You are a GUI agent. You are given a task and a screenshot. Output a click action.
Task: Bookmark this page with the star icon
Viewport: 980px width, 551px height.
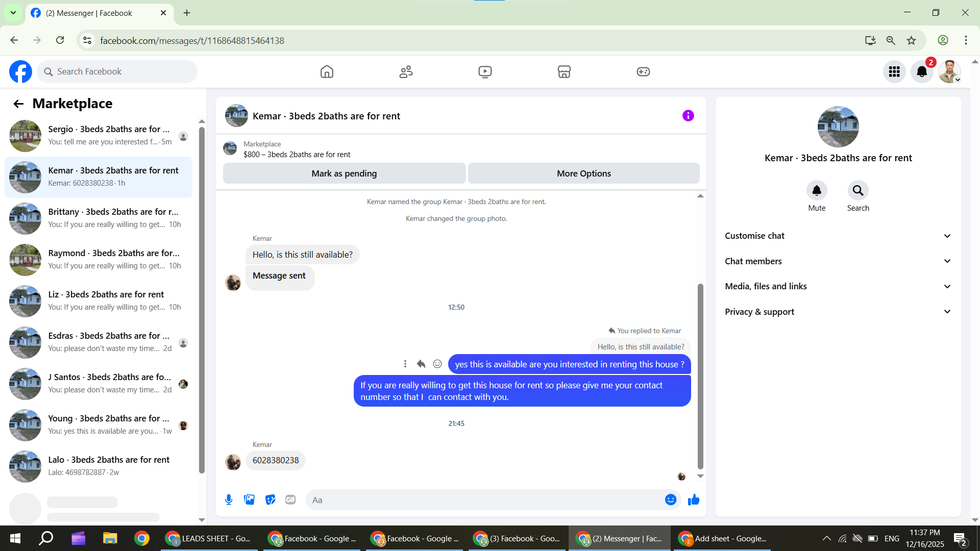click(911, 40)
